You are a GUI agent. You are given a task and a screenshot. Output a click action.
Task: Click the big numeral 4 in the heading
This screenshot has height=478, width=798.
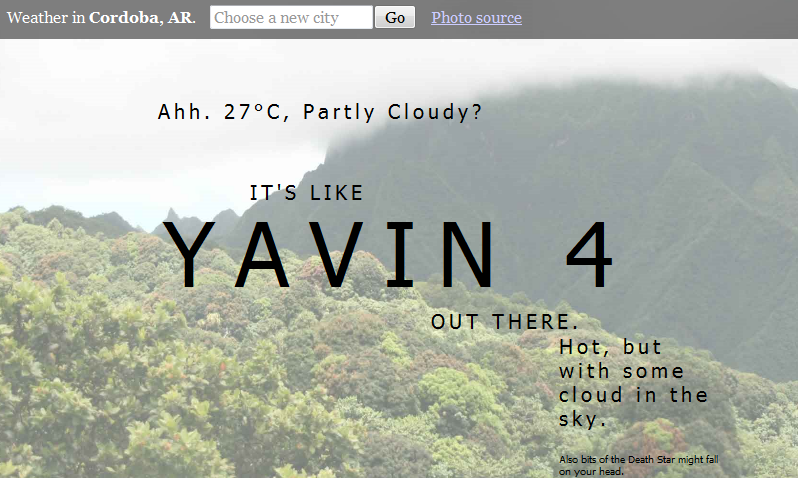tap(589, 255)
